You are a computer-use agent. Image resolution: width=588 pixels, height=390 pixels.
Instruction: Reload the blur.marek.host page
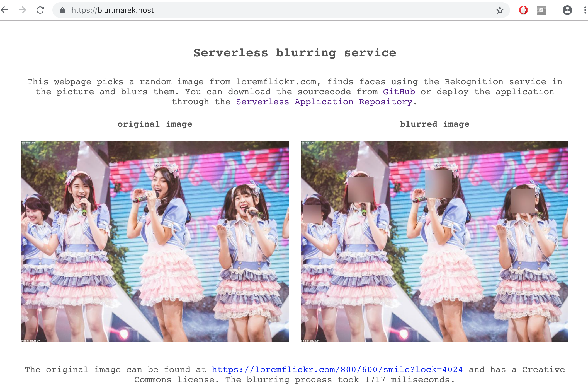40,10
